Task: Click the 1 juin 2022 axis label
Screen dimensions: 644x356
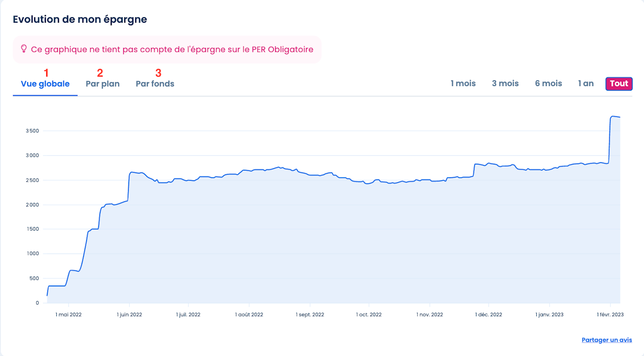Action: pyautogui.click(x=129, y=315)
